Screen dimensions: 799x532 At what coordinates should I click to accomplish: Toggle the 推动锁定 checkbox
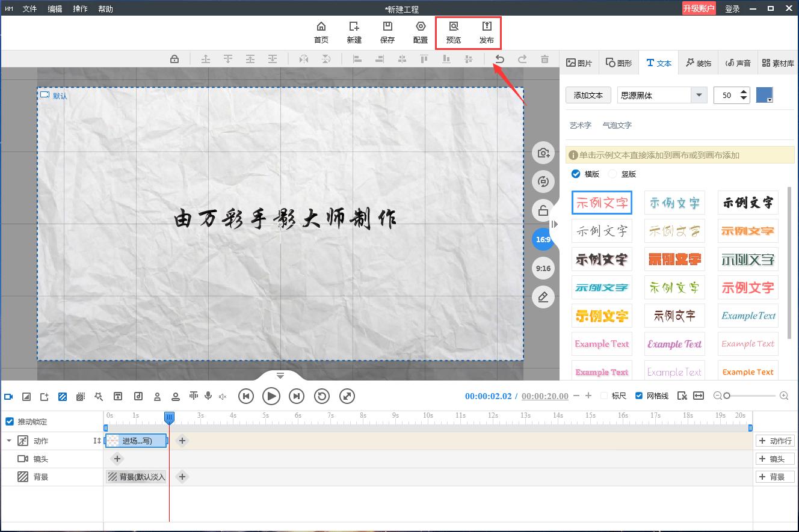[10, 422]
